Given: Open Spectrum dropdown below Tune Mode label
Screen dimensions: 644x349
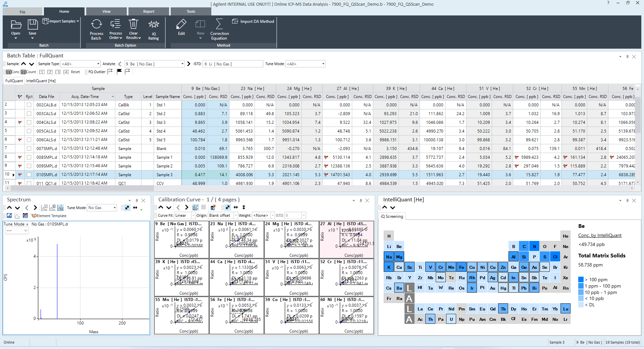Looking at the screenshot, I should (x=17, y=231).
